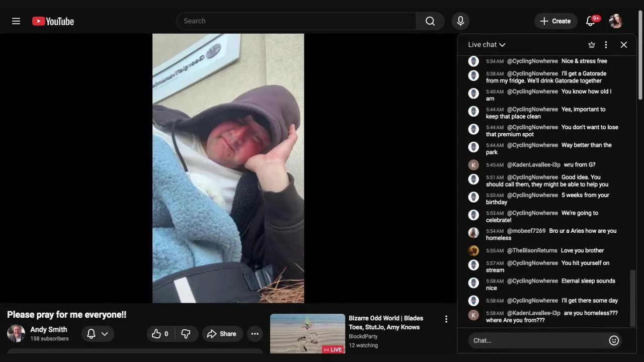Open BlockdParty channel link
Screen dimensions: 644x362
tap(363, 336)
